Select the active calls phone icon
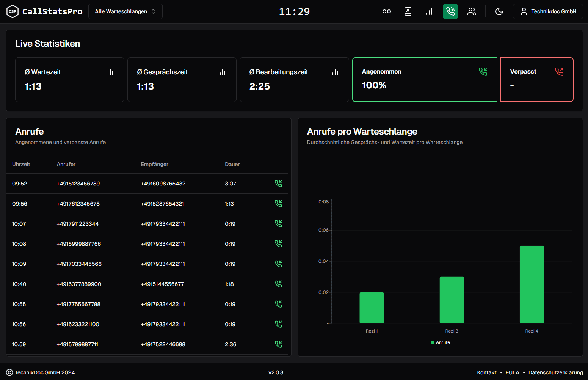The image size is (588, 380). [x=450, y=11]
